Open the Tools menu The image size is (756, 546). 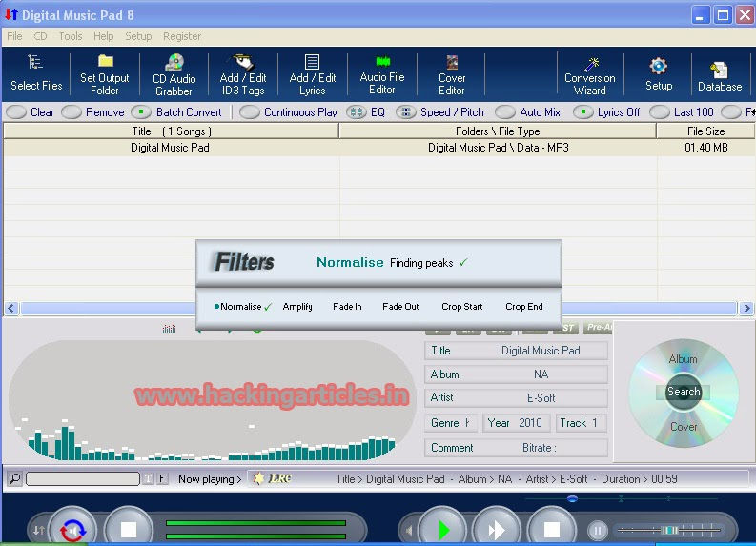[x=71, y=36]
